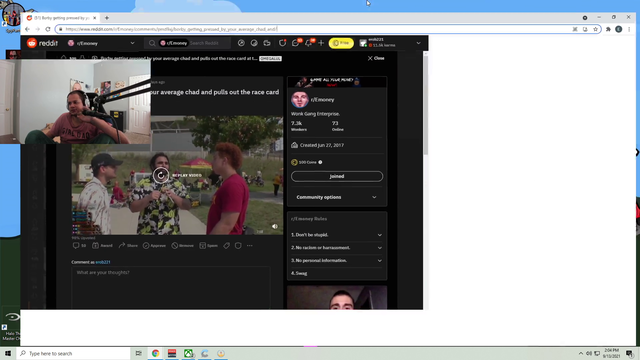Click the Close button on the post overlay
Viewport: 640px width, 360px height.
tap(376, 58)
